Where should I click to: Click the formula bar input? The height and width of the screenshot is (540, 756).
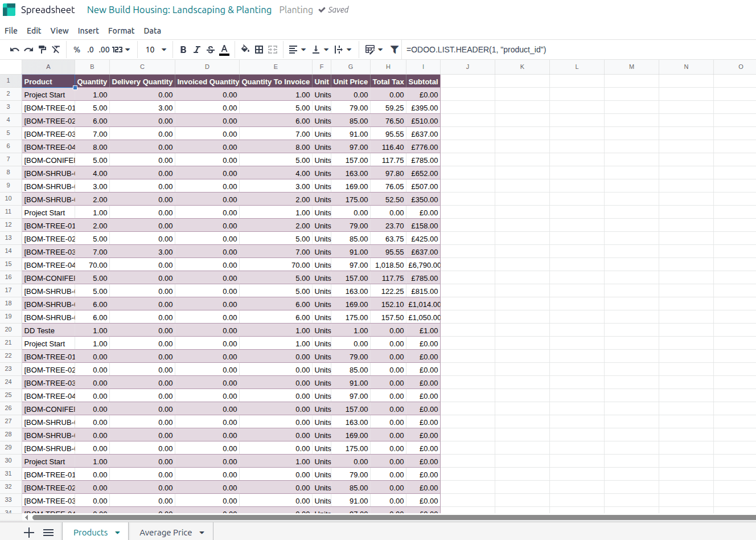tap(578, 50)
